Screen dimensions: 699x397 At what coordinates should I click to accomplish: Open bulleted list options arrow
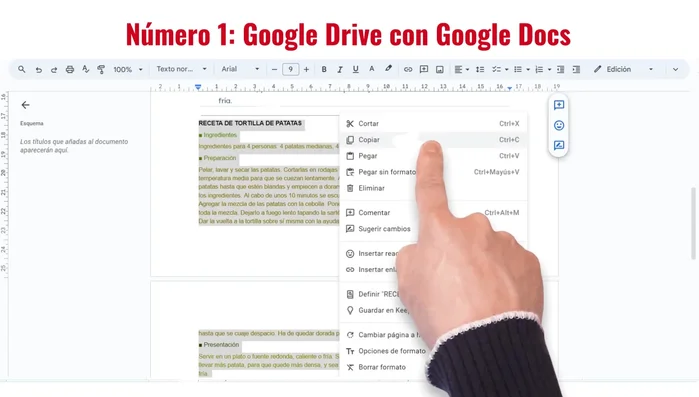(528, 70)
